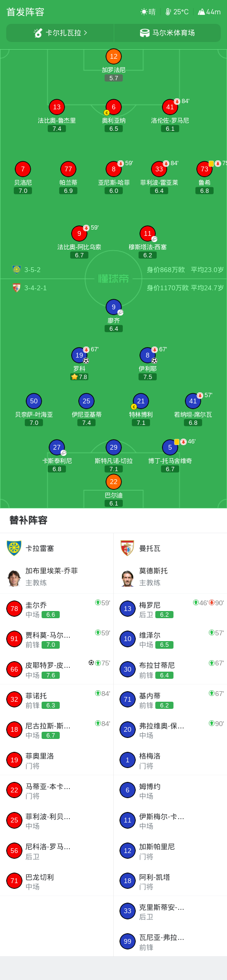This screenshot has height=980, width=227.
Task: Open player 伊利耶 number 8 blue
Action: click(x=148, y=355)
